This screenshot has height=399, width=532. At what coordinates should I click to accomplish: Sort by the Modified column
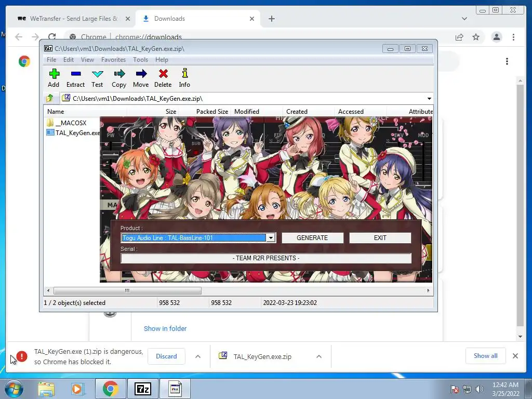(257, 112)
